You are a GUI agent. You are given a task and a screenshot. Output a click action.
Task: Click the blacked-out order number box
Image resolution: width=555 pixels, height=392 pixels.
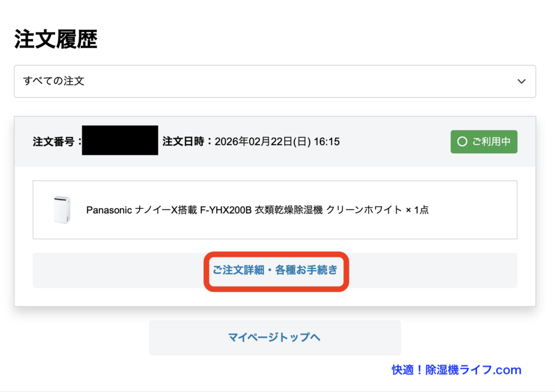120,140
